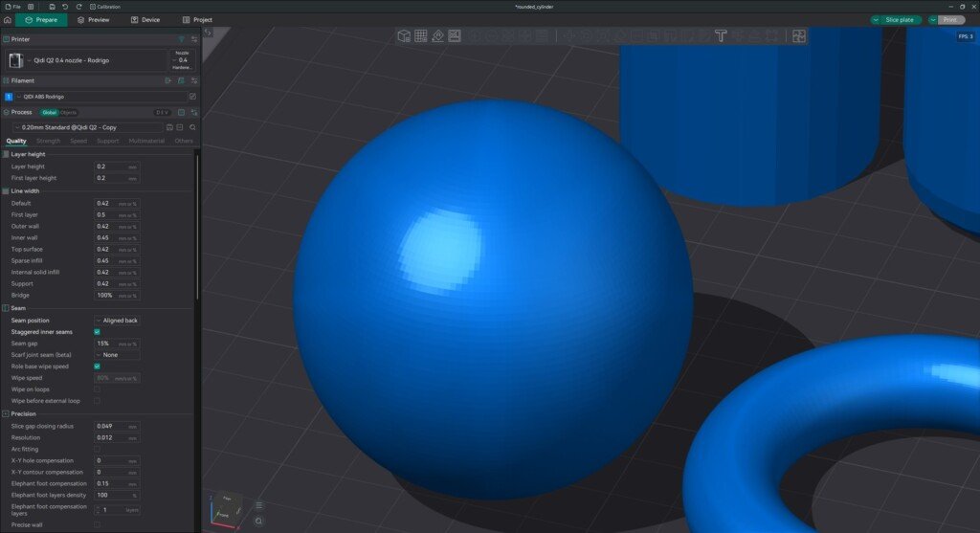Image resolution: width=980 pixels, height=533 pixels.
Task: Open the canvas layers menu icon
Action: tap(258, 505)
